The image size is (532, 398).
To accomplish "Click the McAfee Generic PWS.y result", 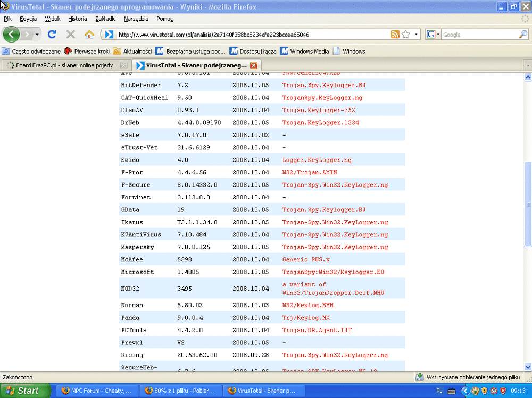I will 306,260.
